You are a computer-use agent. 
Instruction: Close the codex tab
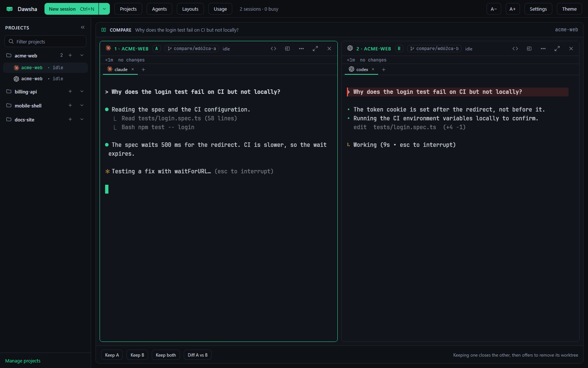click(x=373, y=69)
